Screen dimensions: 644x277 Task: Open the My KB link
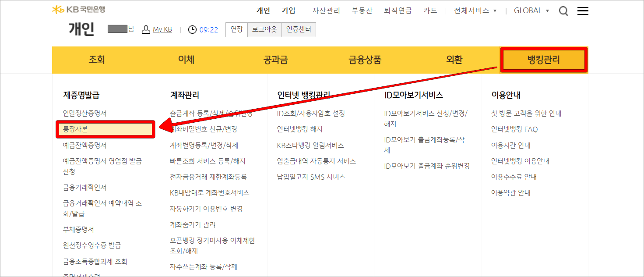(x=162, y=29)
